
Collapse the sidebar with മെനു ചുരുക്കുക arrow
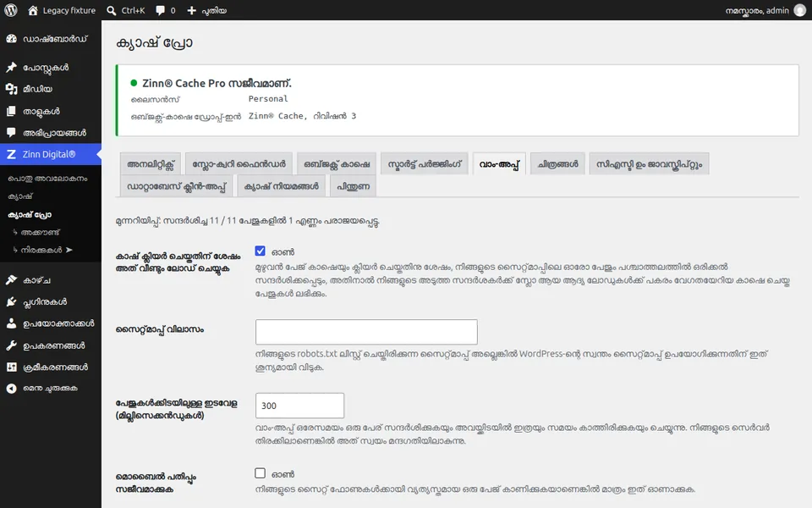click(x=11, y=389)
